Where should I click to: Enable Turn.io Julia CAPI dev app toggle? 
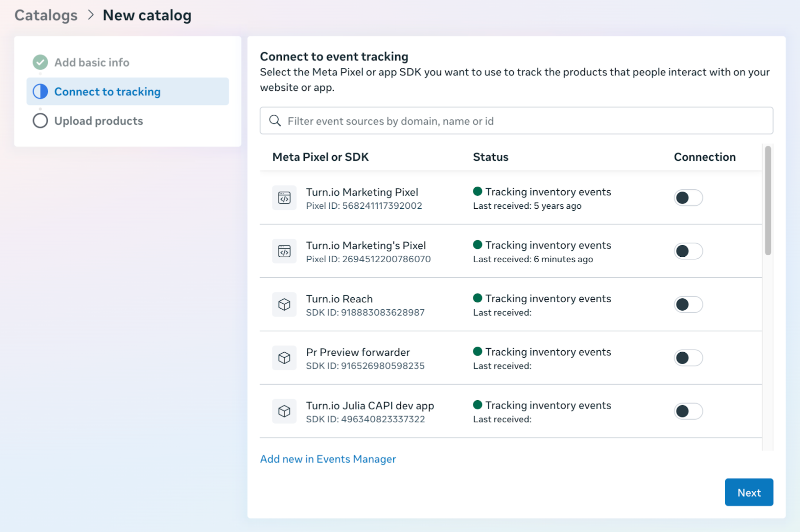click(x=688, y=411)
